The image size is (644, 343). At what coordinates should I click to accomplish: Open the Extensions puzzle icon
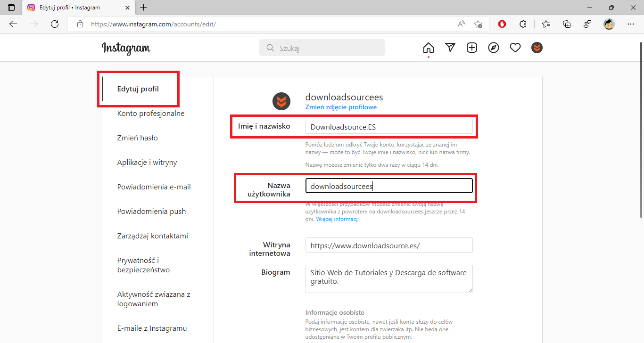[523, 24]
